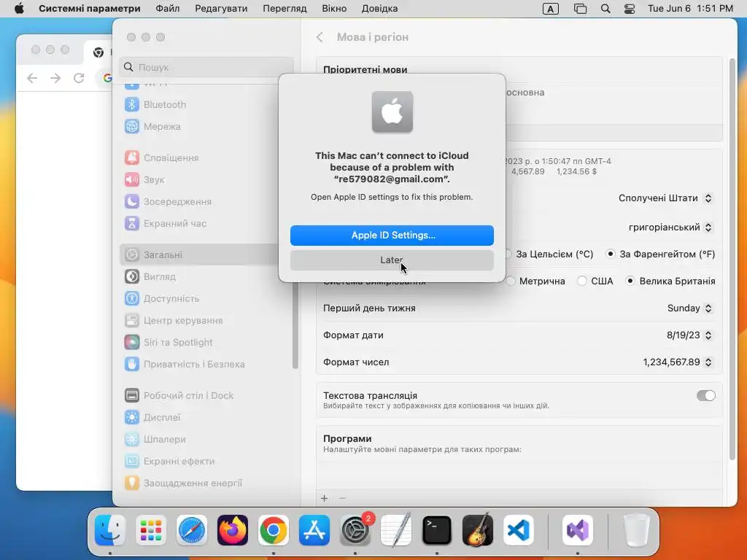The image size is (747, 560).
Task: Select За Цельсієм (°C) temperature option
Action: (550, 254)
